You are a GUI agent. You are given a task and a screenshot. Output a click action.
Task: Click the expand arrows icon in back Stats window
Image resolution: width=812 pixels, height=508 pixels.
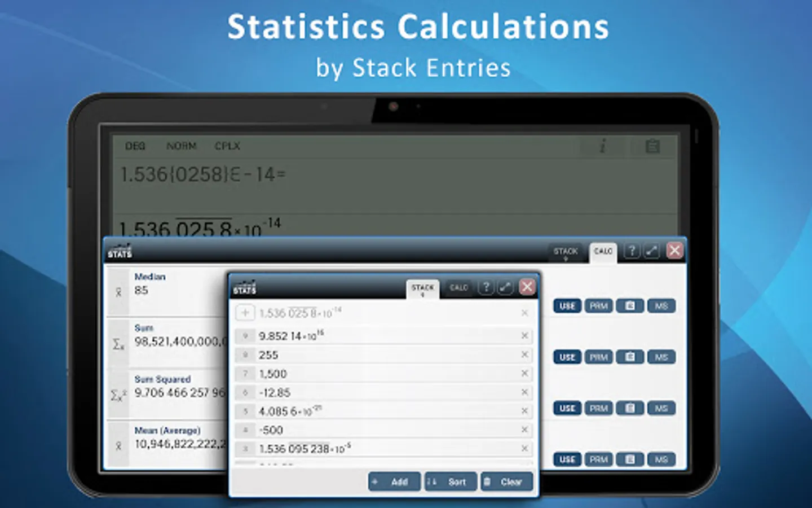pos(651,251)
